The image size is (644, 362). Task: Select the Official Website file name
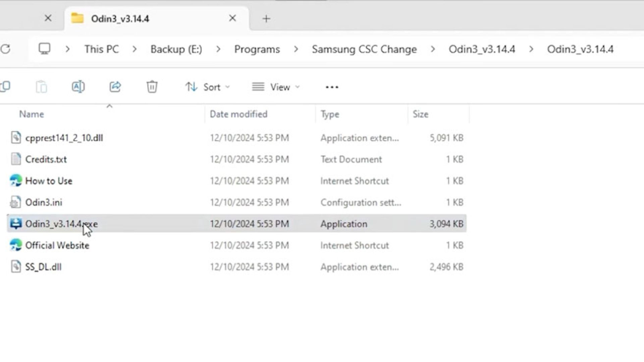coord(57,245)
